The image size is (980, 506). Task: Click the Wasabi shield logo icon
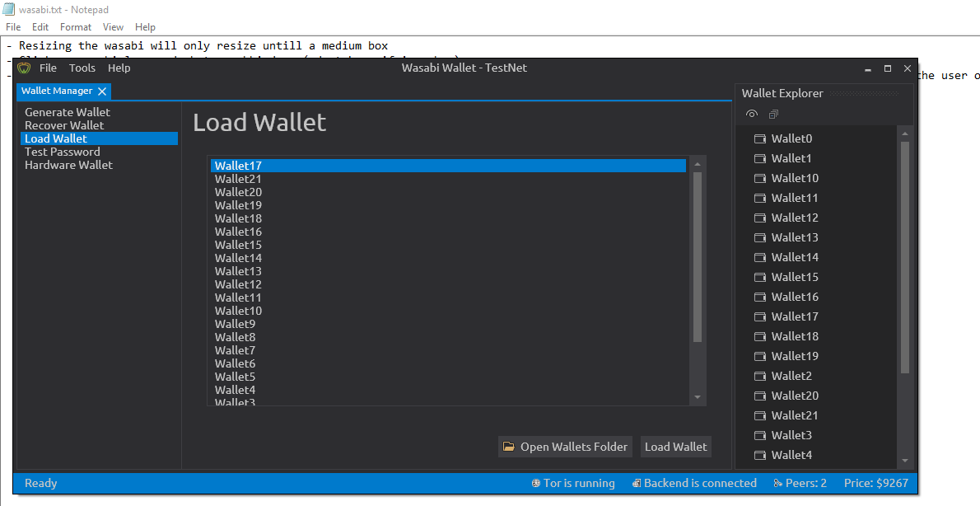pyautogui.click(x=24, y=68)
